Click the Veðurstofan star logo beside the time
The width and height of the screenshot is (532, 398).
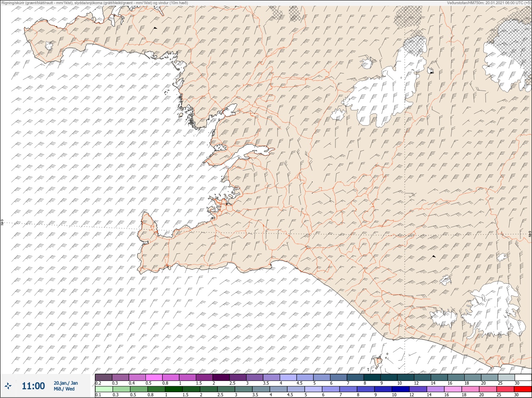click(8, 386)
